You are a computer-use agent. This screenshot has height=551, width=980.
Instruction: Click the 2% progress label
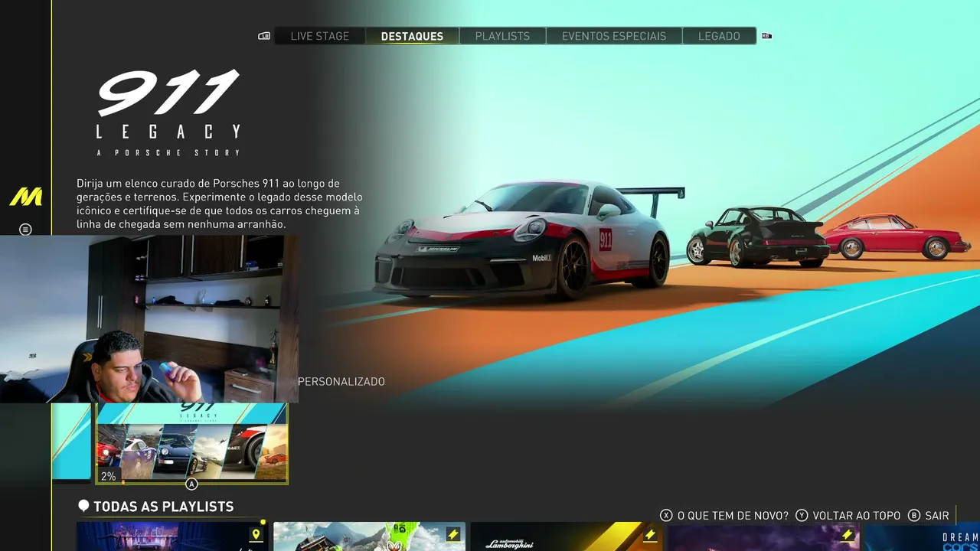[109, 476]
